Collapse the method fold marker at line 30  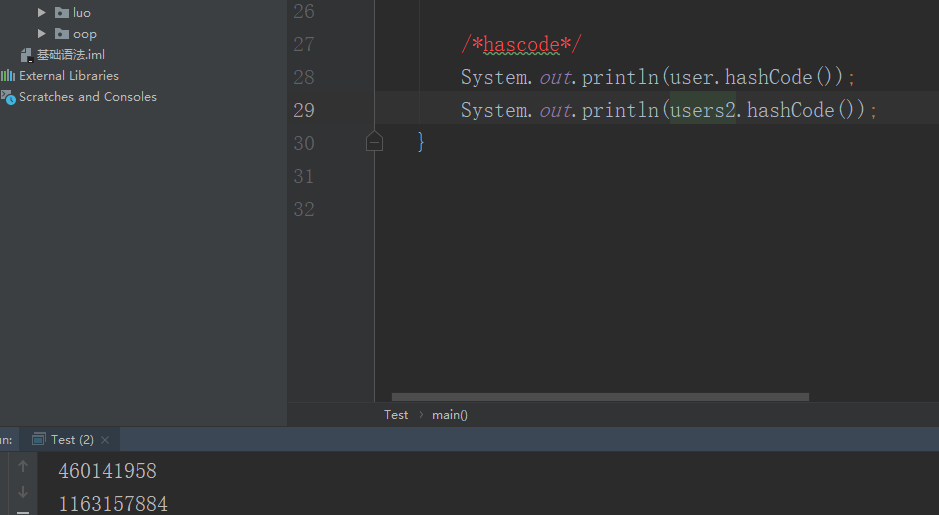(374, 142)
